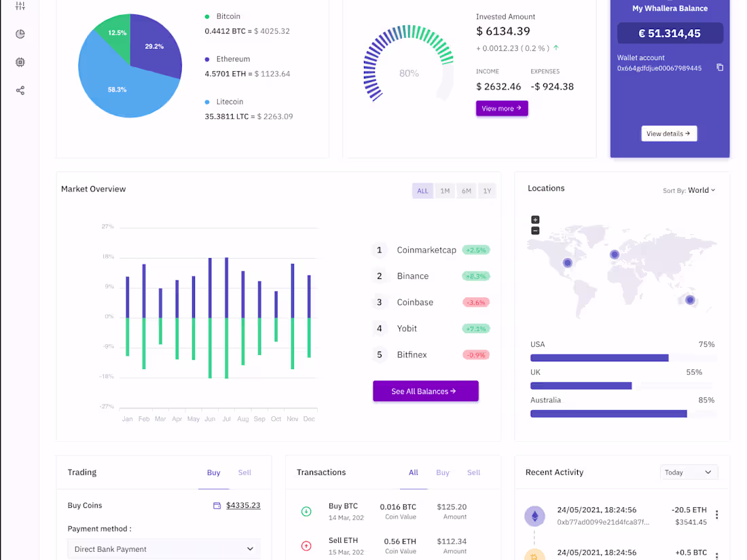The width and height of the screenshot is (747, 560).
Task: Click the CPU chip icon in sidebar
Action: (x=20, y=62)
